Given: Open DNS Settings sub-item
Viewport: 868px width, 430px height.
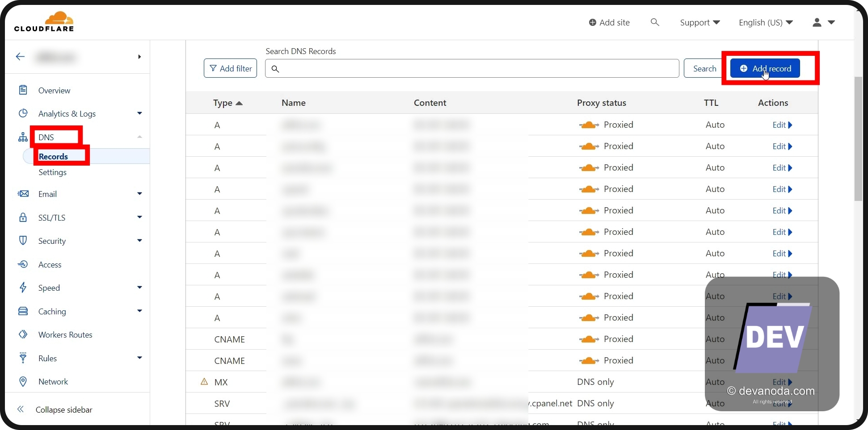Looking at the screenshot, I should coord(52,172).
